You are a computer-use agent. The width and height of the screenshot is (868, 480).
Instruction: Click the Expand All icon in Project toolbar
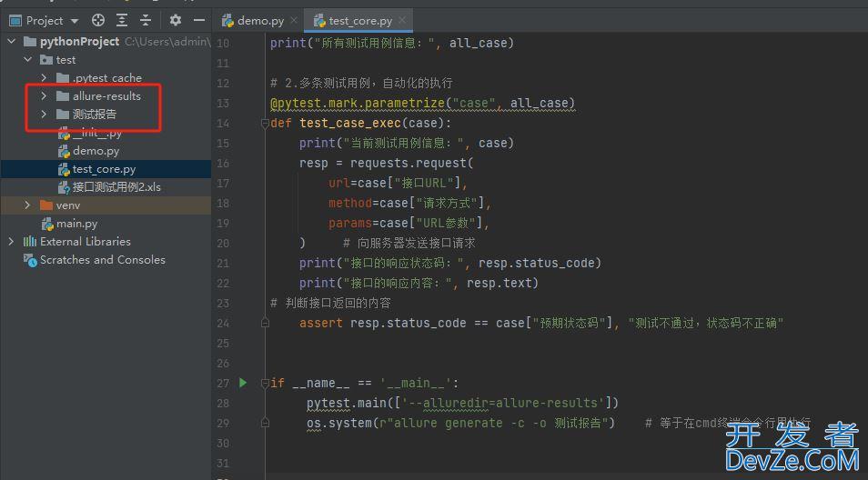click(122, 21)
